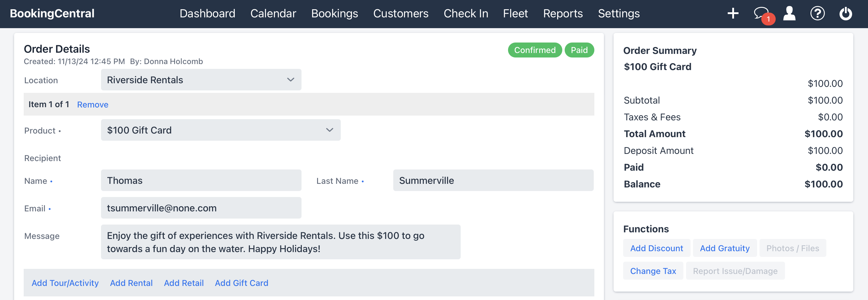
Task: Click the Email input field
Action: click(x=201, y=208)
